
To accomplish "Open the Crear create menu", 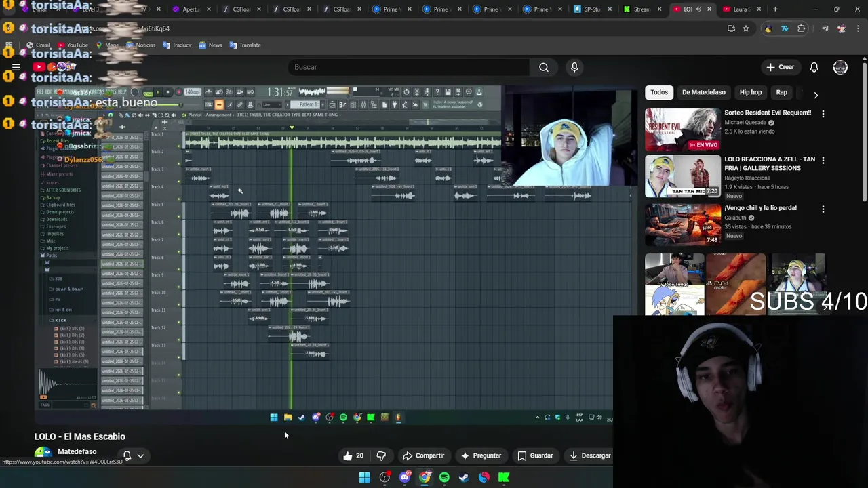I will click(x=781, y=67).
